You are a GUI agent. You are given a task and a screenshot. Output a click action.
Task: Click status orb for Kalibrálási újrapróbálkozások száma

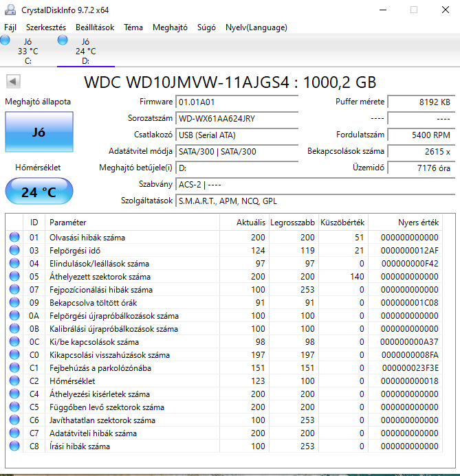pyautogui.click(x=14, y=328)
